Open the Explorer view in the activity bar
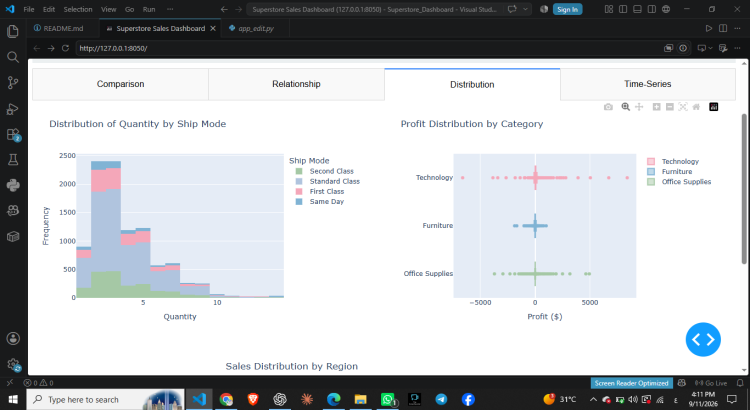This screenshot has width=750, height=410. (x=13, y=32)
